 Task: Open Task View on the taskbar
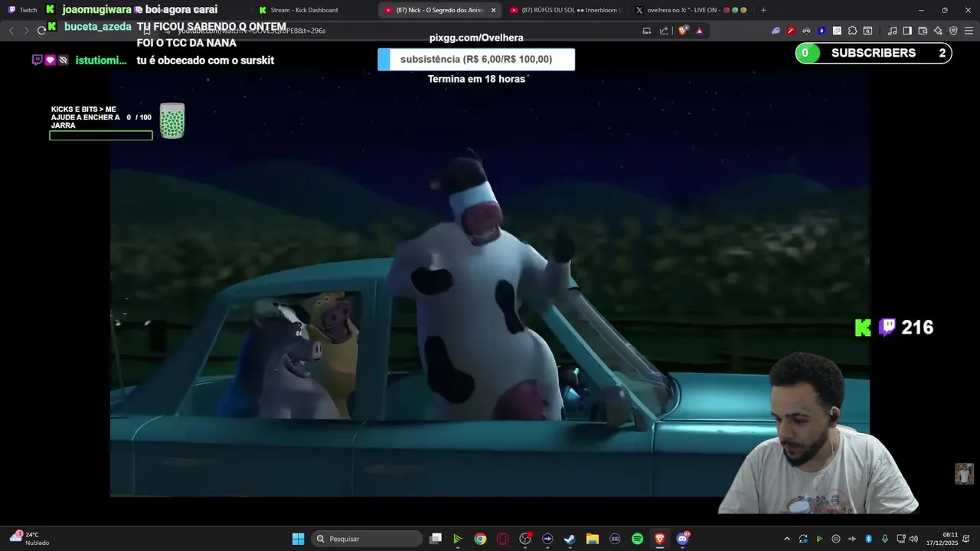tap(436, 539)
